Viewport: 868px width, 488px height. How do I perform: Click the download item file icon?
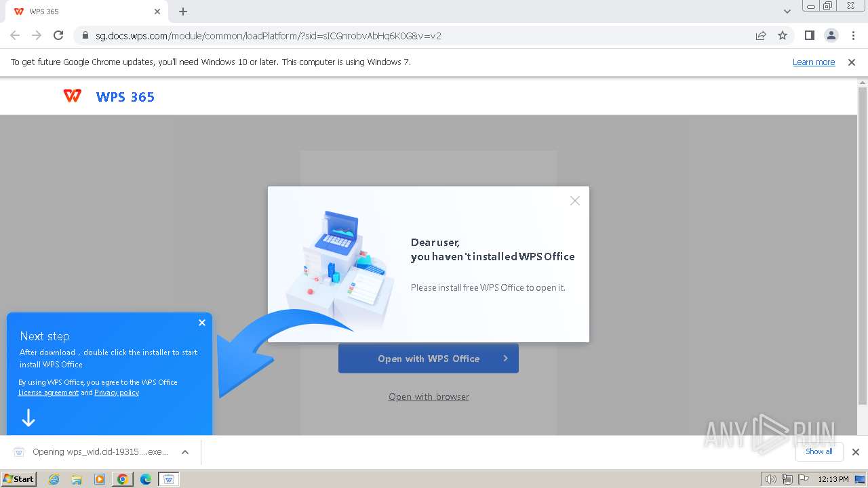[19, 452]
